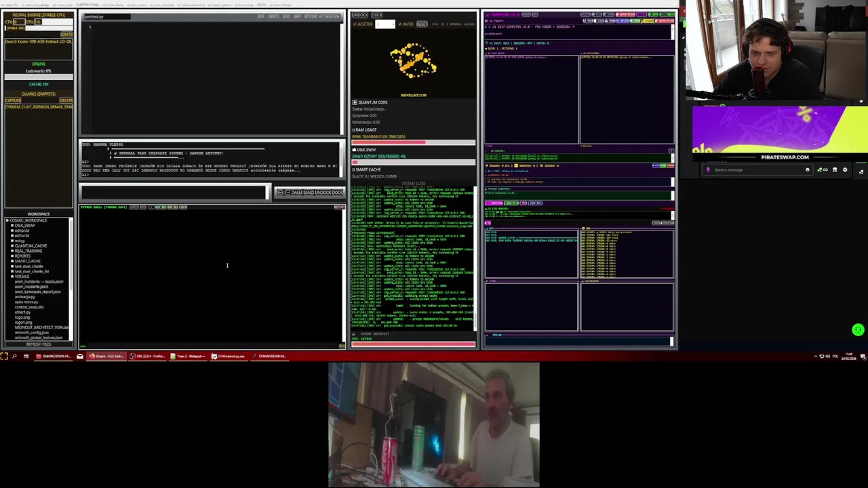Open the logo.png file in workspace
868x488 pixels.
click(22, 317)
